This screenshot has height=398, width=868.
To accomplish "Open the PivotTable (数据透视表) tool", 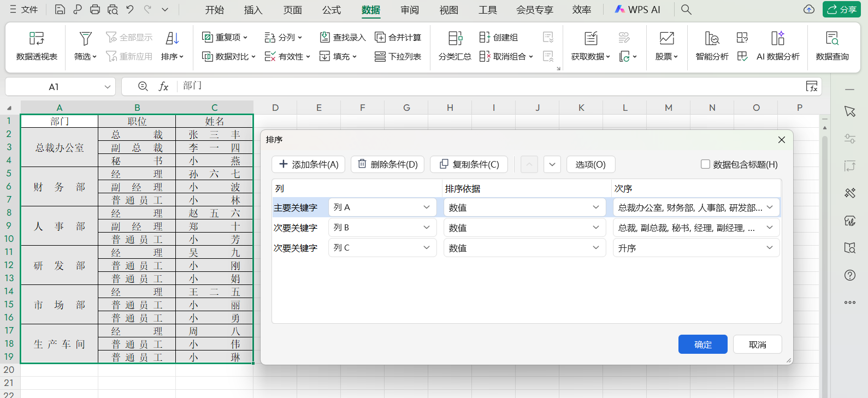I will [37, 45].
